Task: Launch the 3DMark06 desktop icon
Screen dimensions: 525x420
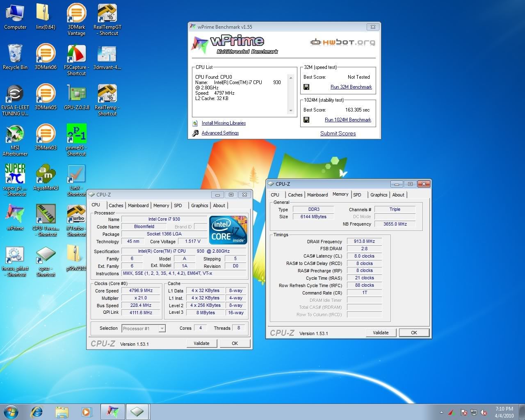Action: click(x=46, y=57)
